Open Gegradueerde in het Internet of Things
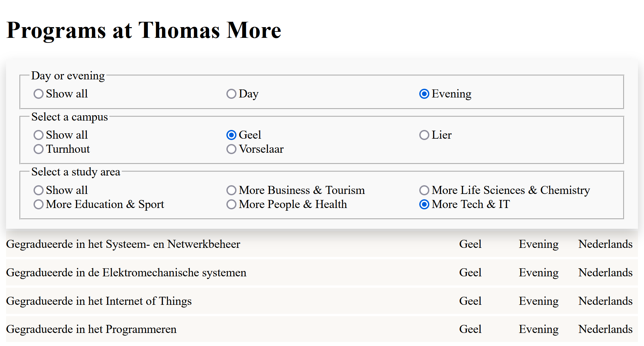Image resolution: width=644 pixels, height=346 pixels. point(99,301)
